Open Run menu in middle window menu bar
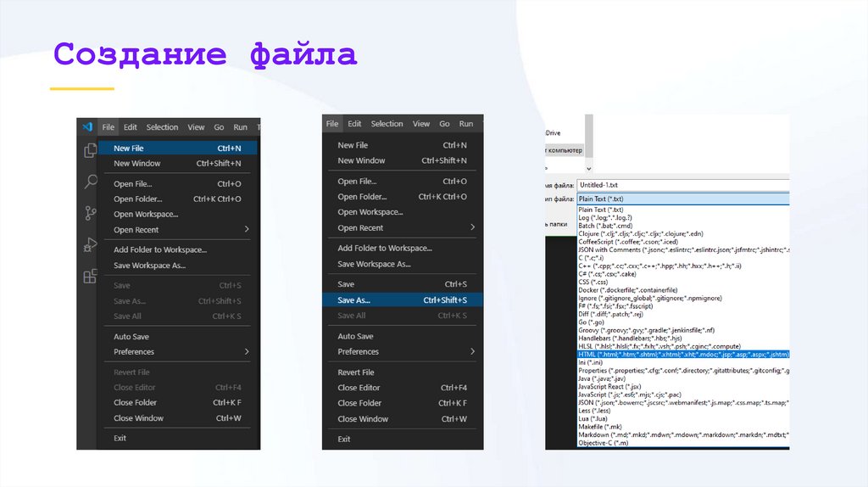This screenshot has height=487, width=868. click(466, 124)
